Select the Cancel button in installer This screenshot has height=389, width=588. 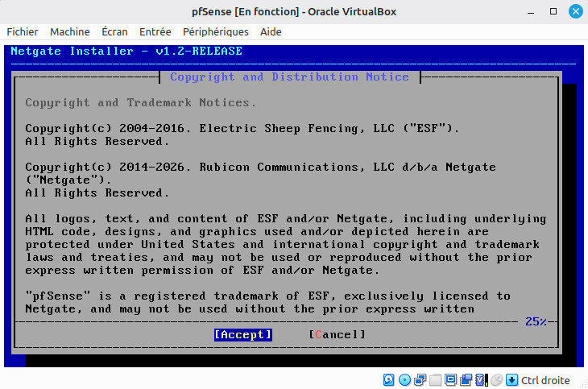(337, 334)
